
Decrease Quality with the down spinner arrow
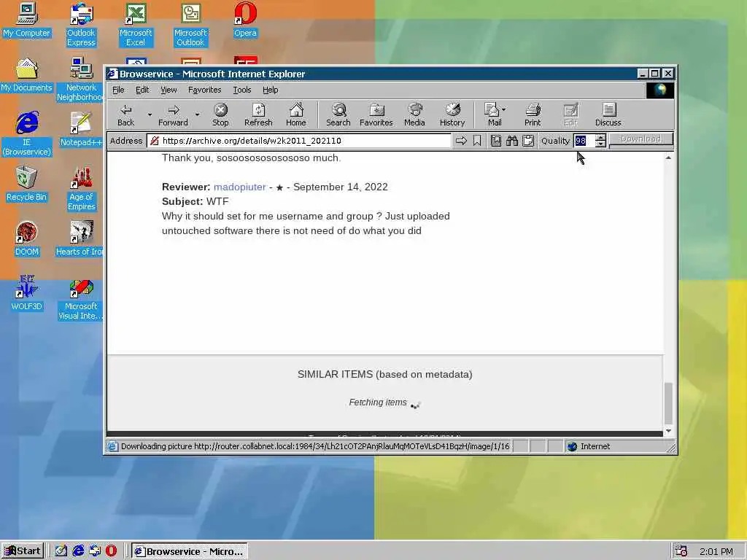tap(601, 144)
